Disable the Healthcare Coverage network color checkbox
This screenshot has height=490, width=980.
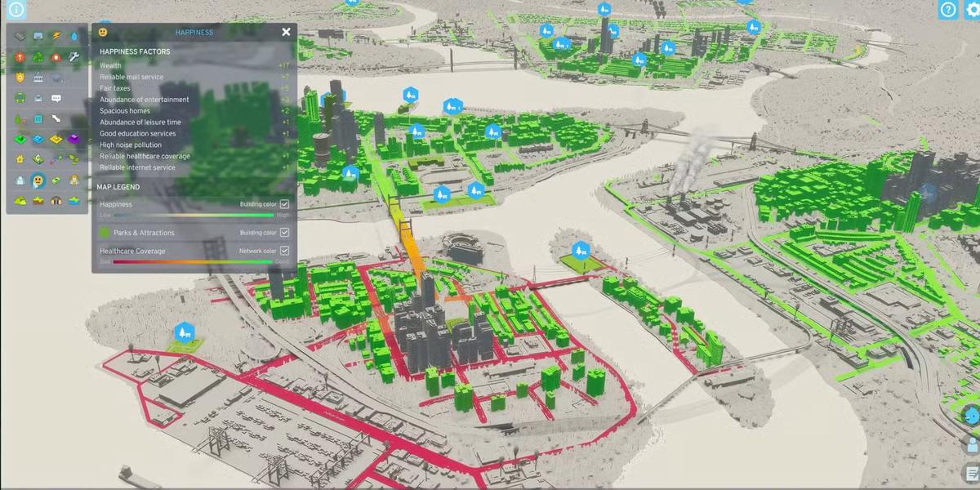point(283,251)
